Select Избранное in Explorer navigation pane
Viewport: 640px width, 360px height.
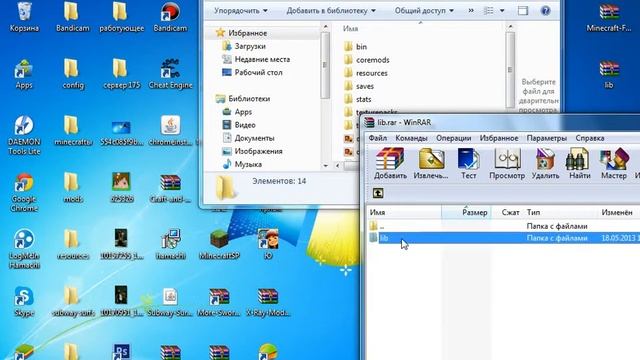pyautogui.click(x=247, y=33)
